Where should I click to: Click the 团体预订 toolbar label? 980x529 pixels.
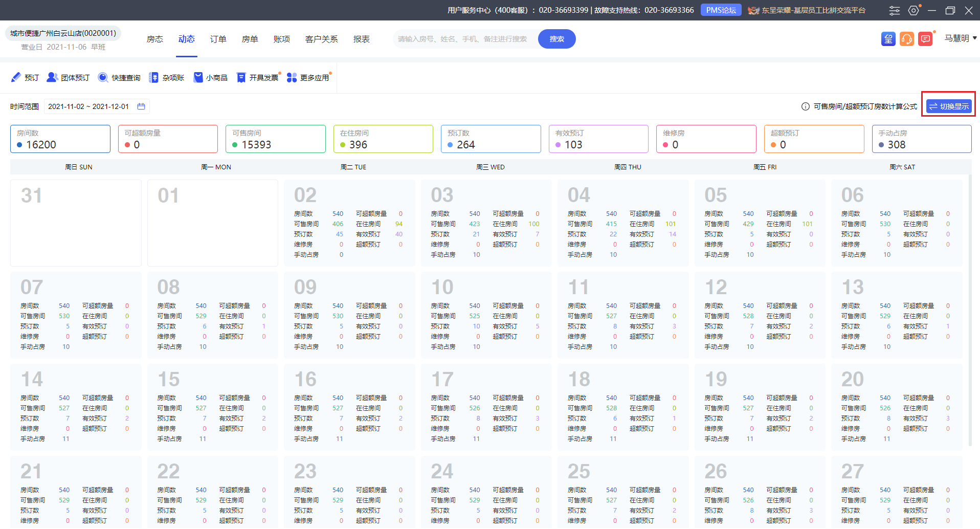75,78
